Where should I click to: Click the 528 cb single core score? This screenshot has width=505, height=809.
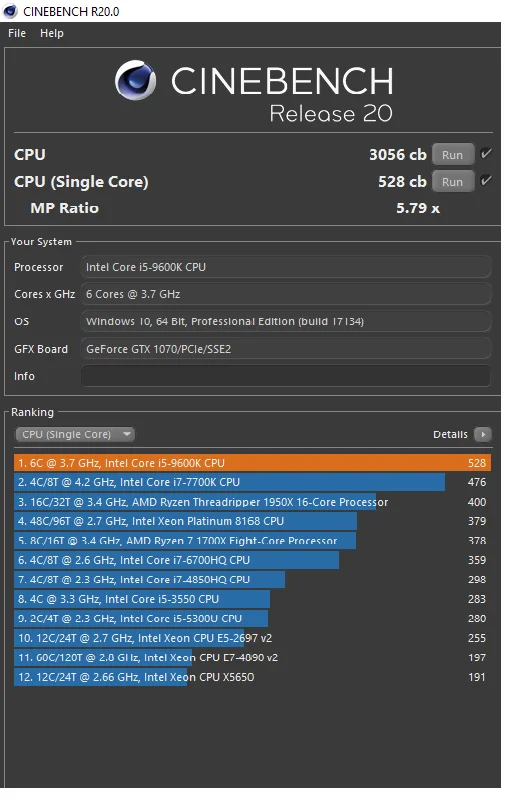click(402, 182)
